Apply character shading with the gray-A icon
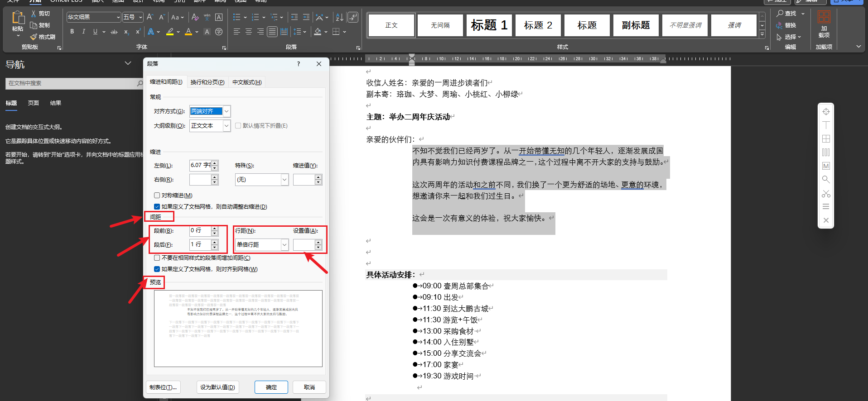 pyautogui.click(x=207, y=32)
